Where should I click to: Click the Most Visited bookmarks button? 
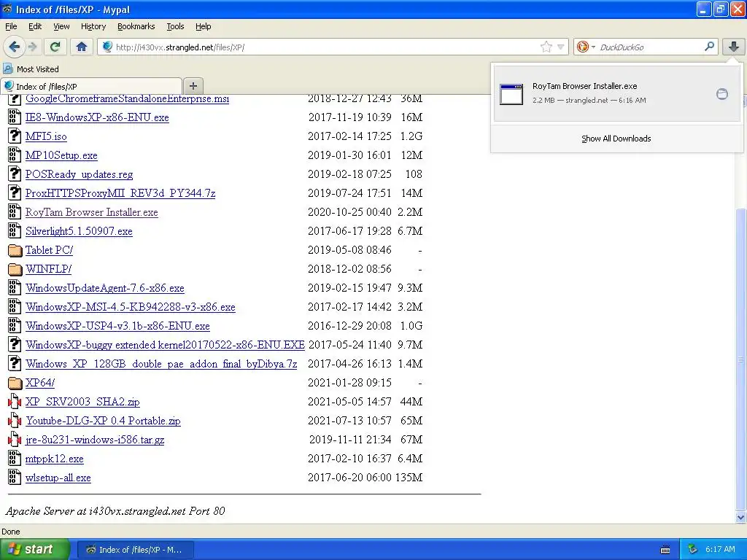(x=31, y=69)
